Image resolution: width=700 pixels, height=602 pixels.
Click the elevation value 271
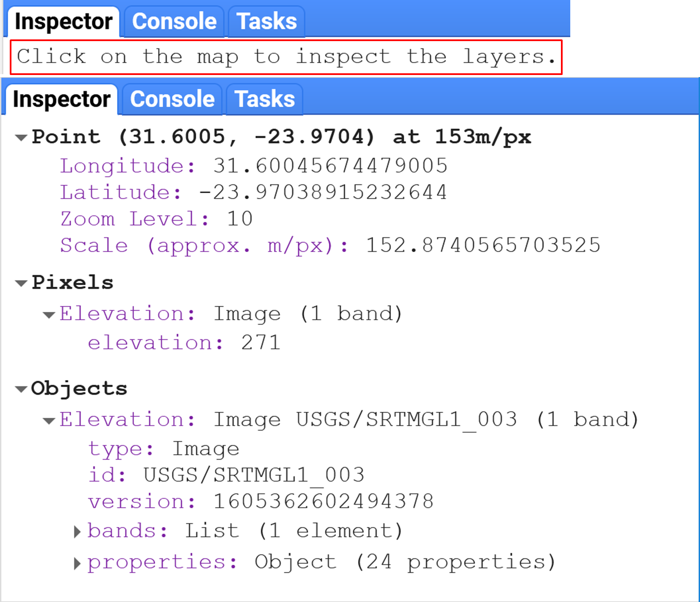[261, 343]
